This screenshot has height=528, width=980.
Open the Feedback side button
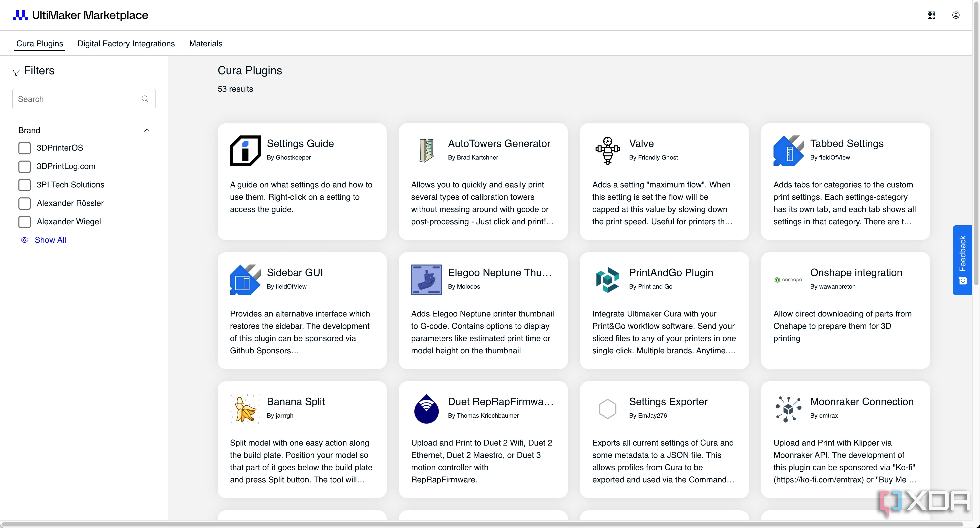tap(963, 260)
